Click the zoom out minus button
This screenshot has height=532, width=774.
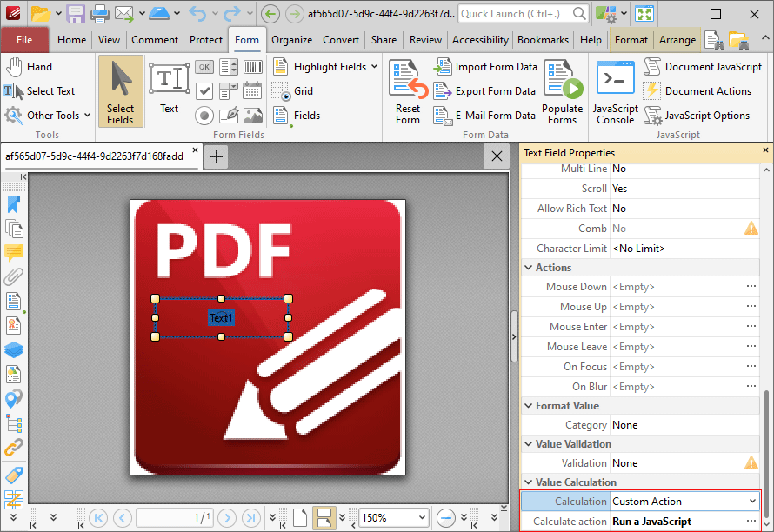[446, 518]
